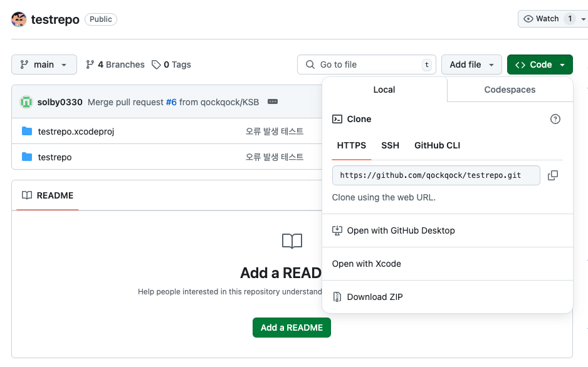Open pull request #6 link
This screenshot has height=367, width=588.
[171, 102]
